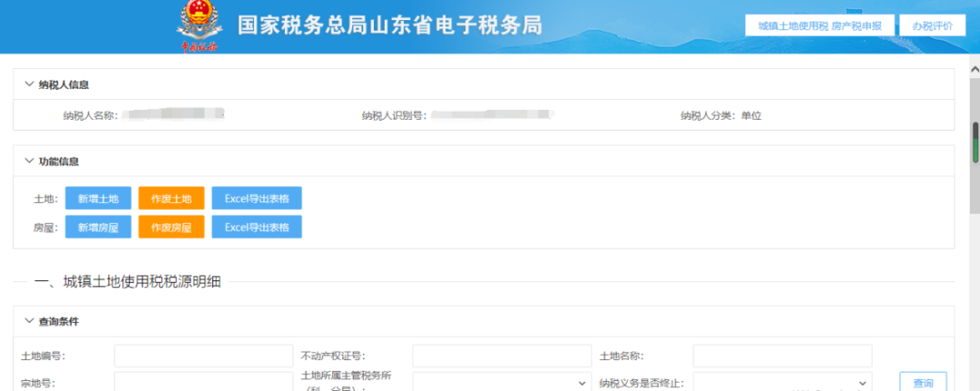Collapse the 查询条件 section

tap(29, 321)
